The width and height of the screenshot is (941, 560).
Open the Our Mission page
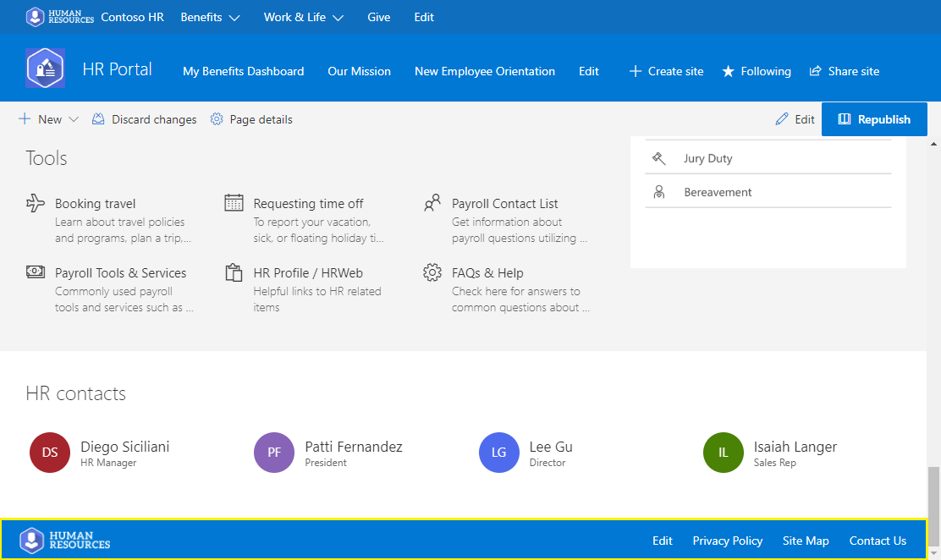[359, 71]
